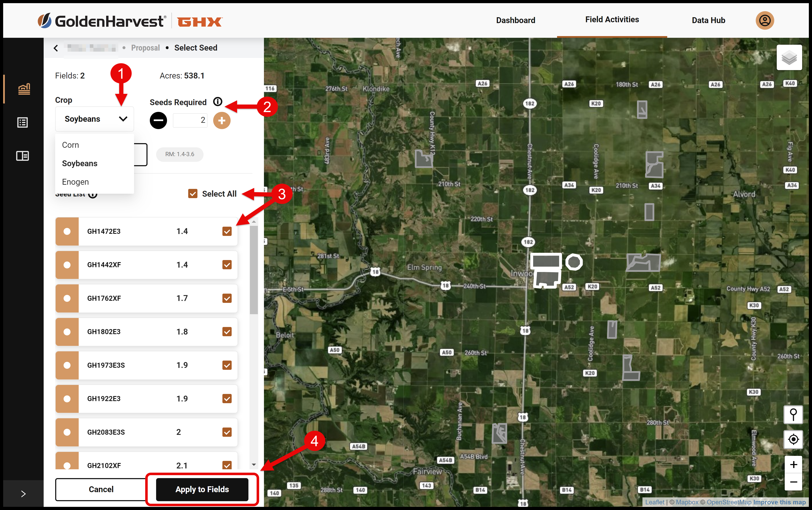The width and height of the screenshot is (812, 510).
Task: Expand the left sidebar with chevron
Action: (23, 494)
